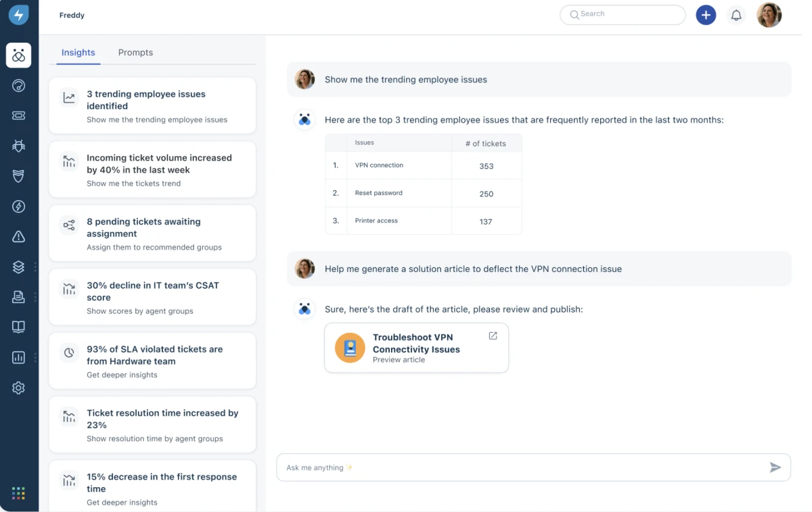The width and height of the screenshot is (812, 512).
Task: Open the 93% SLA violated tickets insight
Action: pyautogui.click(x=152, y=360)
